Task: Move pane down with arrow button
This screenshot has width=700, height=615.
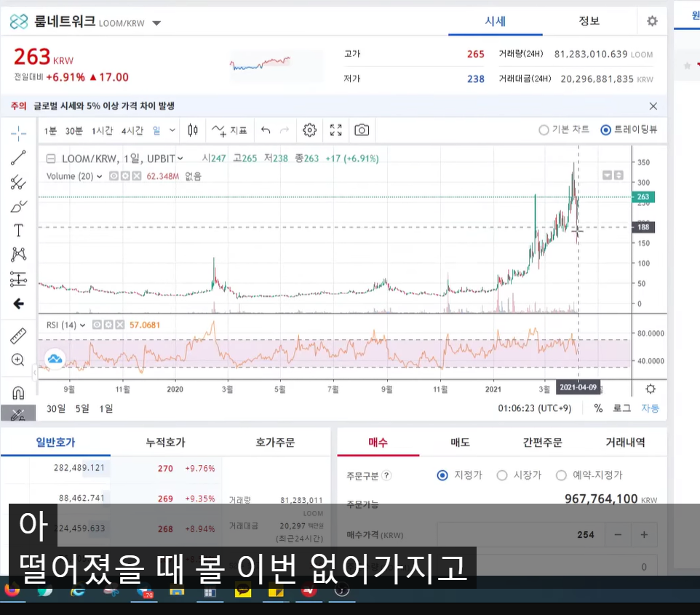Action: point(607,175)
